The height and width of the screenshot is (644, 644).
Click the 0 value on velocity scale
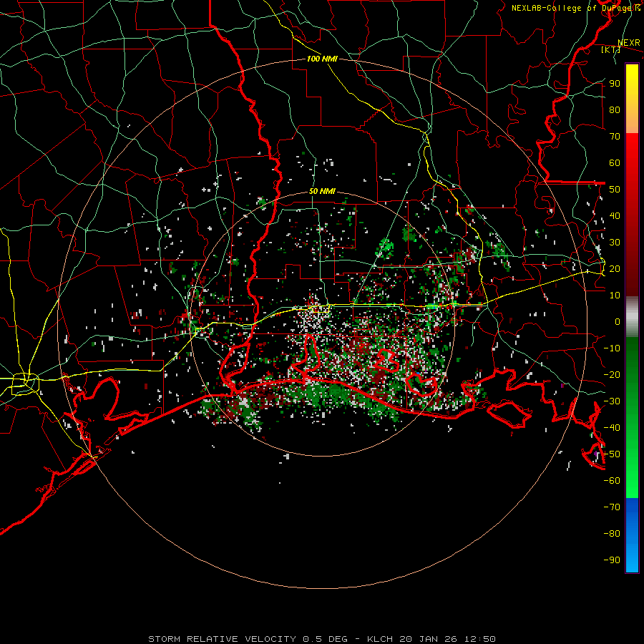(618, 321)
